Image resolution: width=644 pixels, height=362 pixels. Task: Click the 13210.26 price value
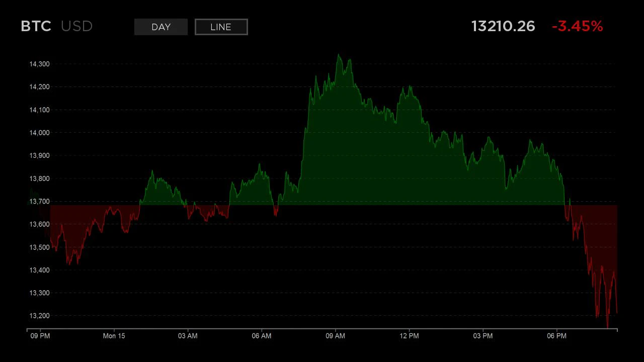pos(503,26)
